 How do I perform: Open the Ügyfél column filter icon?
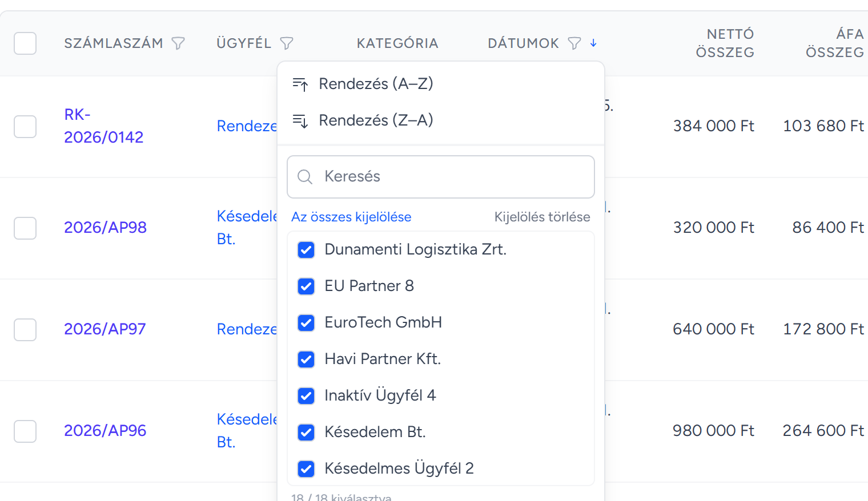tap(287, 43)
